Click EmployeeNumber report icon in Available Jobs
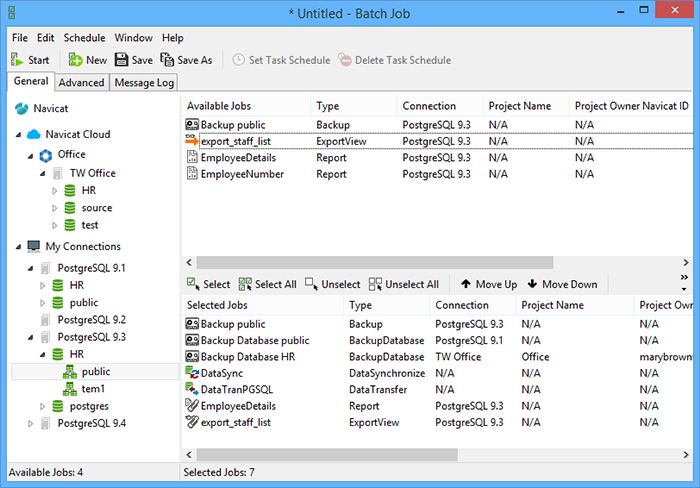This screenshot has width=700, height=488. tap(192, 173)
